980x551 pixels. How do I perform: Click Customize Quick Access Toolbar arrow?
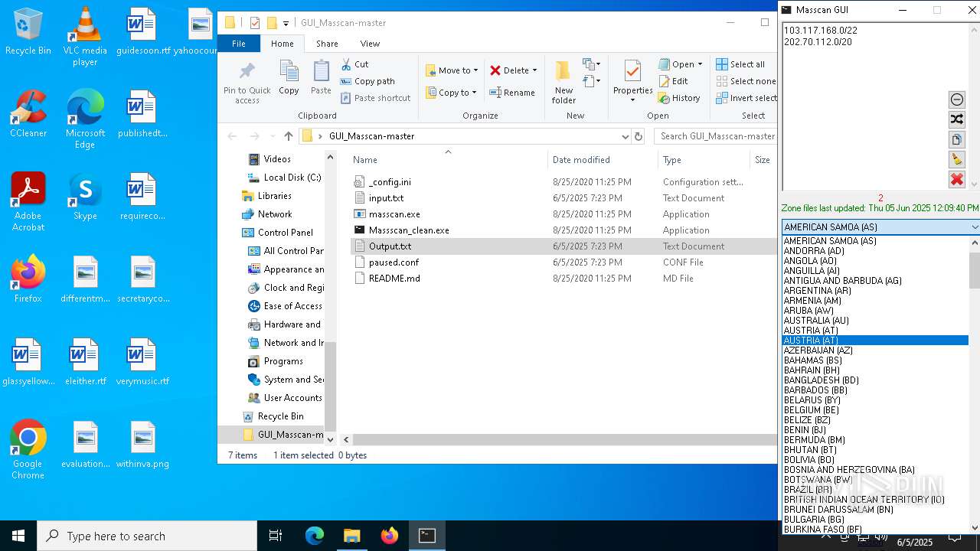(286, 24)
